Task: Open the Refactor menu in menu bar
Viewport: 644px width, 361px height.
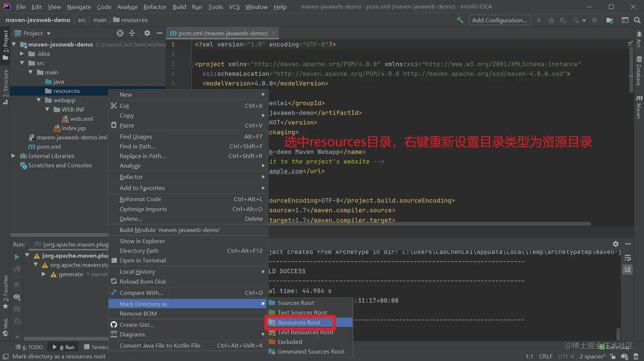Action: (155, 7)
